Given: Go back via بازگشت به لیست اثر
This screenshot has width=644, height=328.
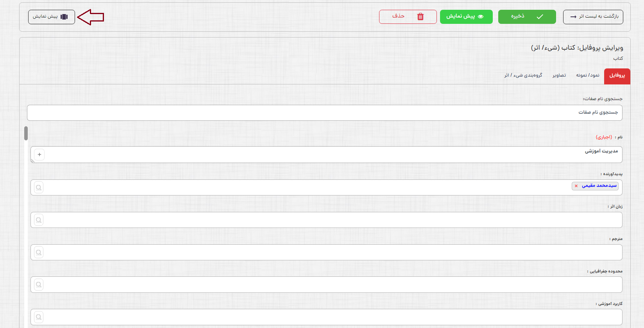Looking at the screenshot, I should [x=593, y=17].
